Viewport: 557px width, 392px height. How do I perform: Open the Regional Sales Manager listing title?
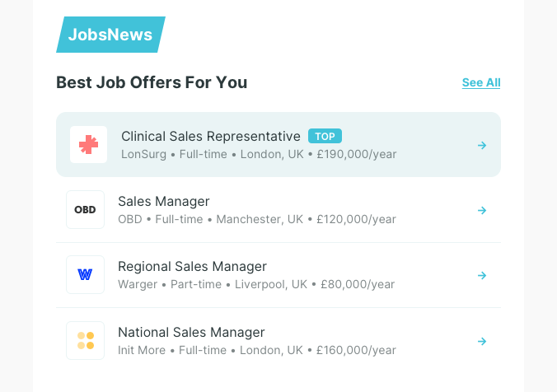[x=192, y=266]
